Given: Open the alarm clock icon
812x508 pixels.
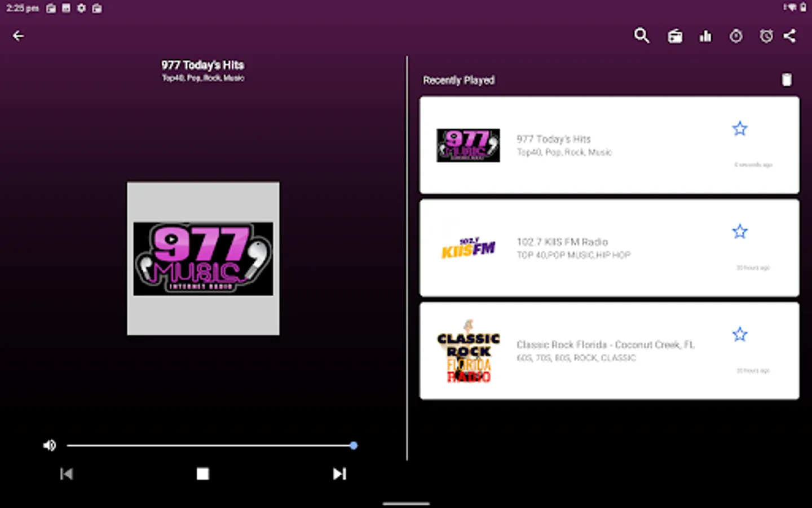Looking at the screenshot, I should click(x=766, y=36).
